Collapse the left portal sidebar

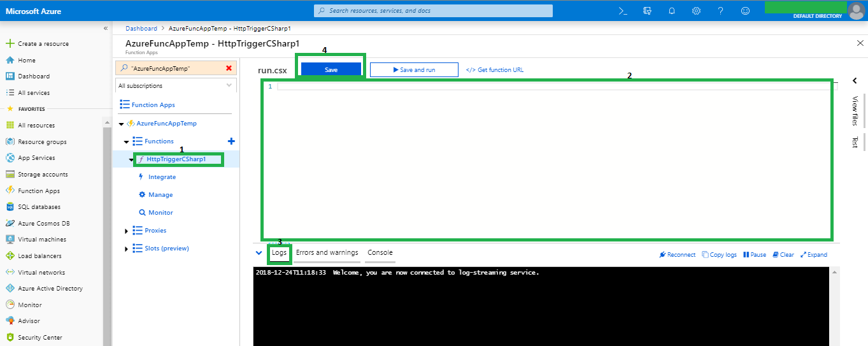(x=106, y=29)
